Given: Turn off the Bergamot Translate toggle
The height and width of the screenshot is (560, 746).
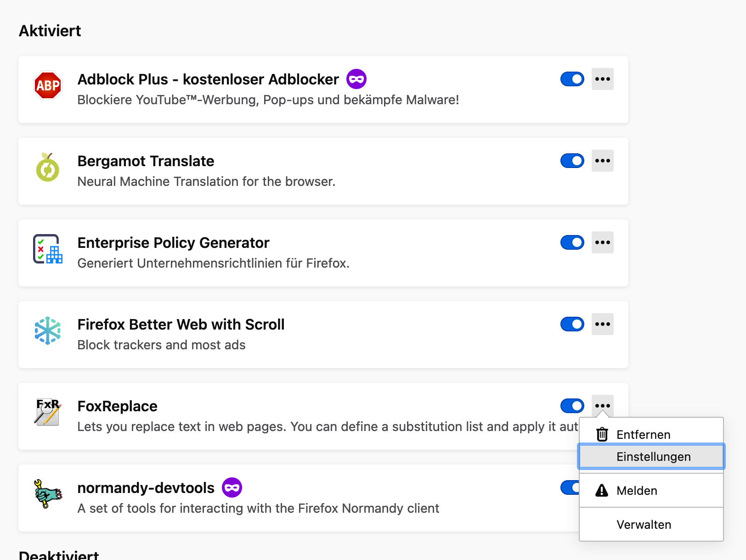Looking at the screenshot, I should 572,161.
